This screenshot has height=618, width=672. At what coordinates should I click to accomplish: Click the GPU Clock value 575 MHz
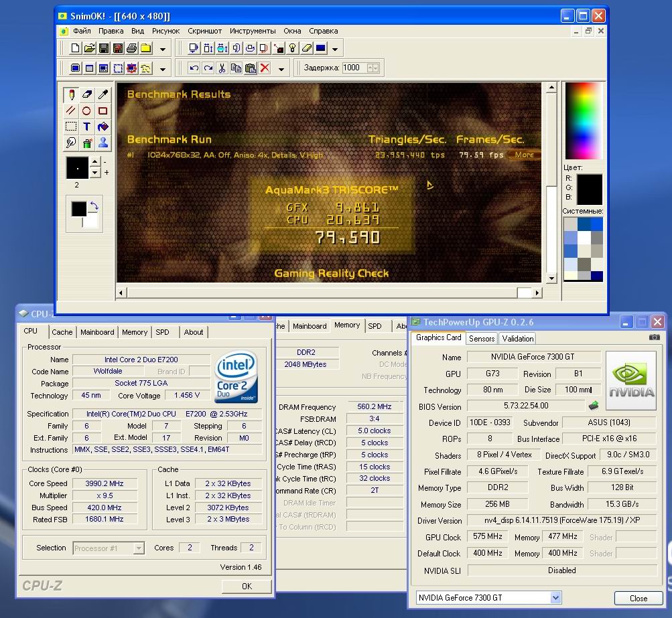coord(487,536)
